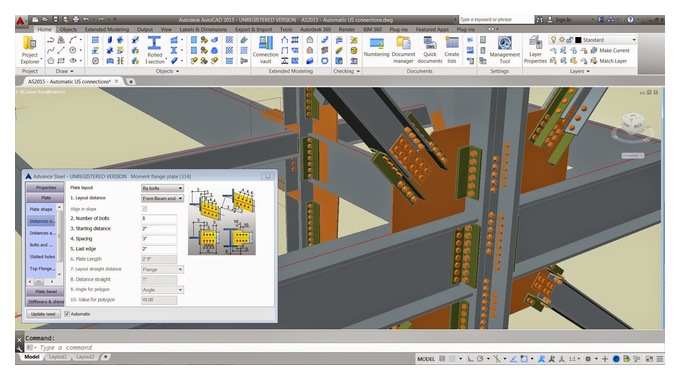Expand the Draw panel
This screenshot has width=680, height=380.
[x=64, y=71]
